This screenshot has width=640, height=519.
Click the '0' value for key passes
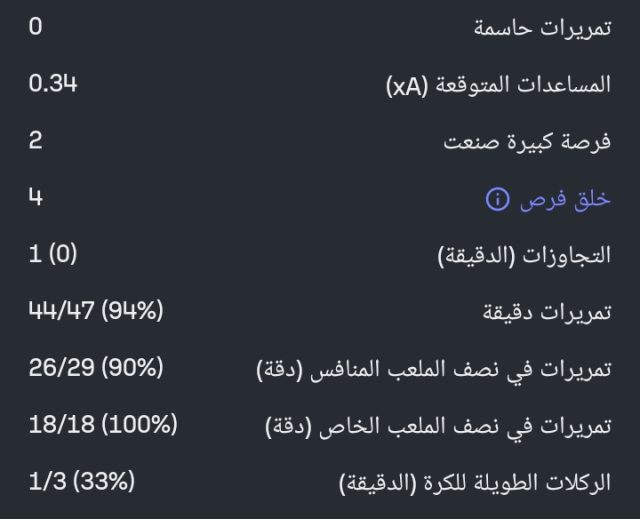pyautogui.click(x=36, y=27)
